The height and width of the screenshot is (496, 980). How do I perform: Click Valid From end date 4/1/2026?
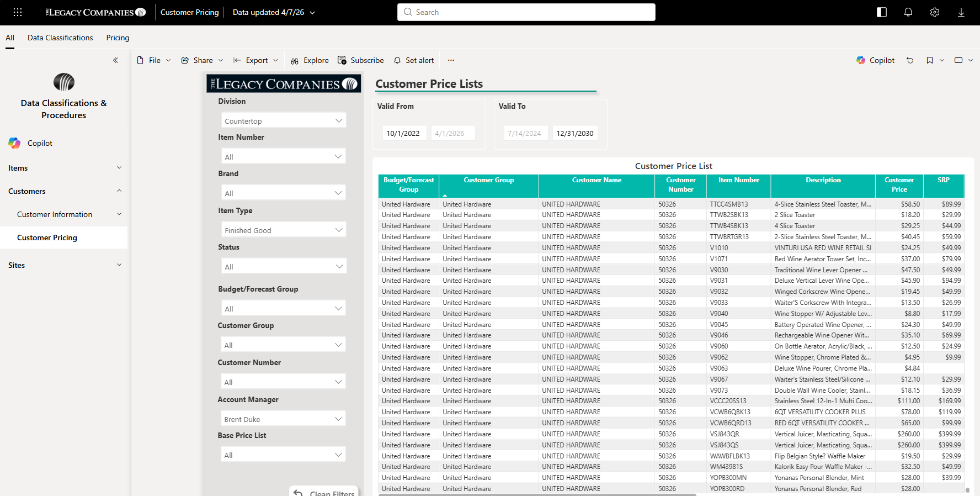(x=453, y=133)
